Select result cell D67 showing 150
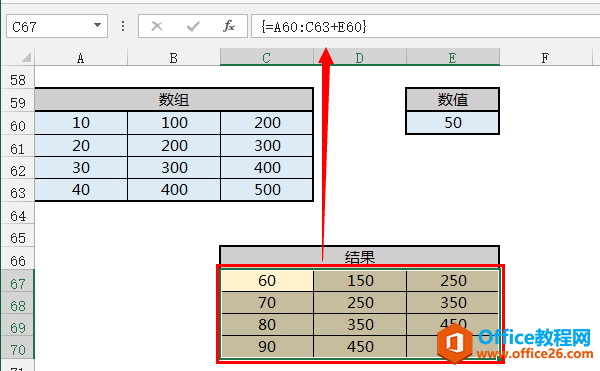This screenshot has height=371, width=600. (x=360, y=281)
